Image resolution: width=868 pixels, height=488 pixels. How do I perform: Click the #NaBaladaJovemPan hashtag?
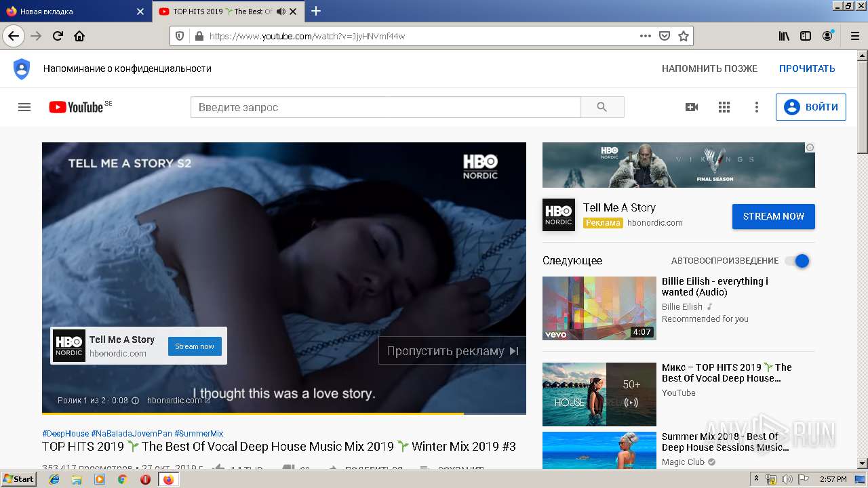coord(132,434)
